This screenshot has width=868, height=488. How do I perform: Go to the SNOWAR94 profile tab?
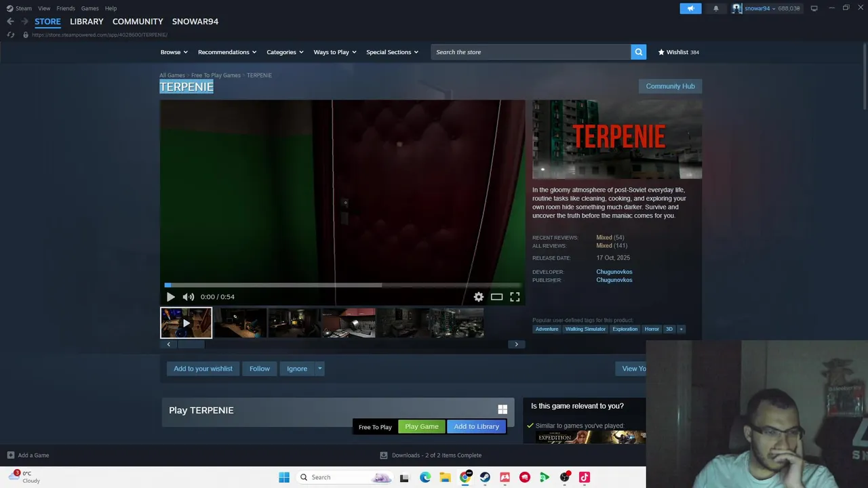pyautogui.click(x=195, y=22)
